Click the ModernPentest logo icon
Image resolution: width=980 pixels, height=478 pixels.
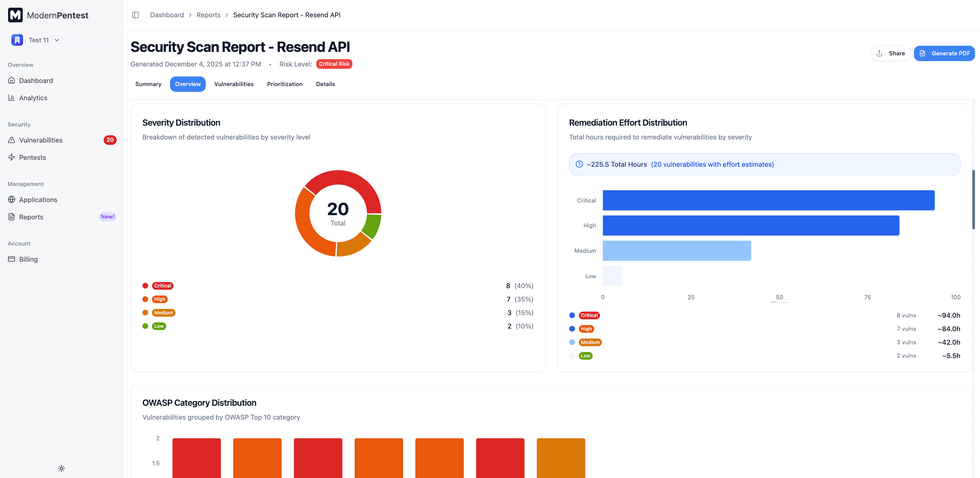click(x=15, y=15)
